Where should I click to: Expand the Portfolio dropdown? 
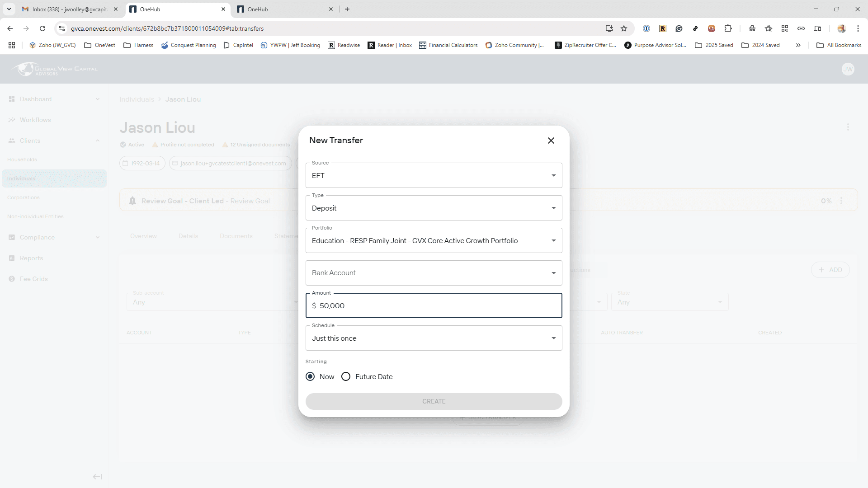click(434, 240)
